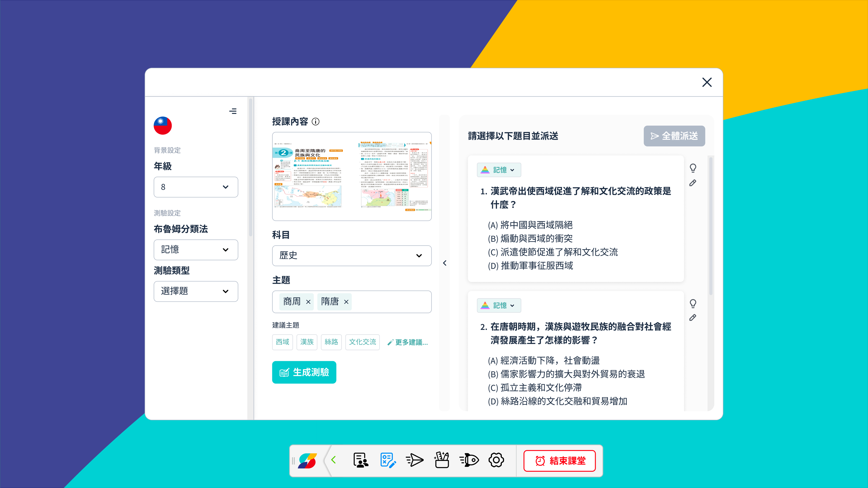Open the quiz checklist toolbar icon
868x488 pixels.
click(388, 460)
